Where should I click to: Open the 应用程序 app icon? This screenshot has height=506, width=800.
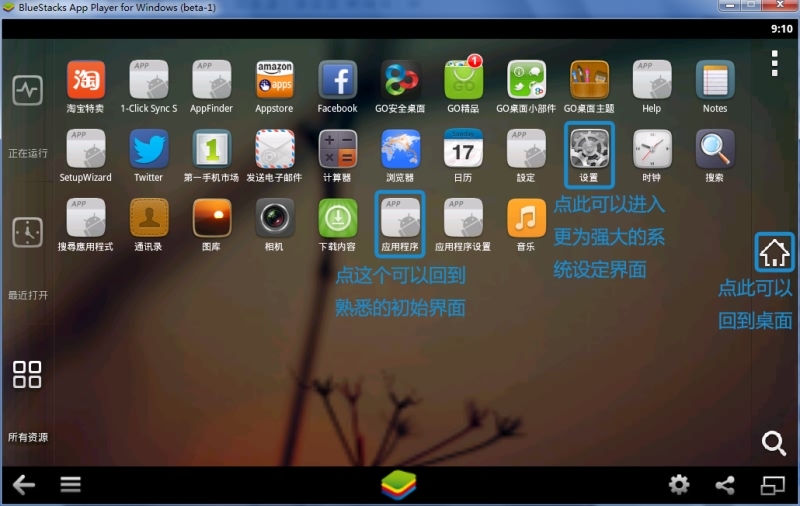401,218
